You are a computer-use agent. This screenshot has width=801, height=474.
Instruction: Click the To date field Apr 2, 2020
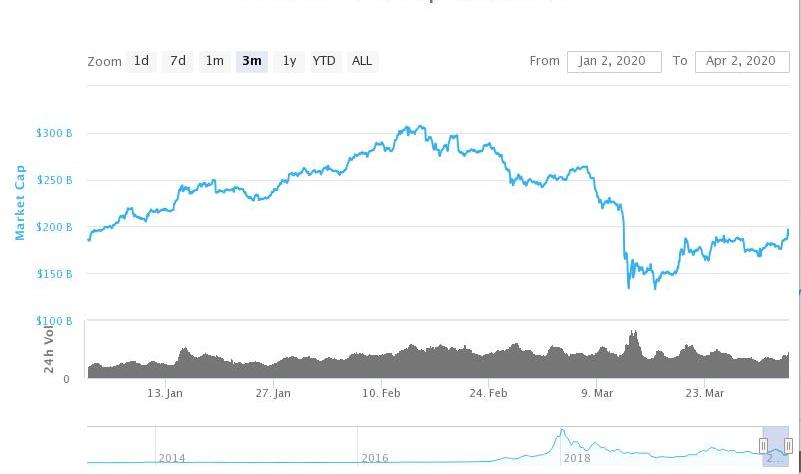pyautogui.click(x=742, y=61)
